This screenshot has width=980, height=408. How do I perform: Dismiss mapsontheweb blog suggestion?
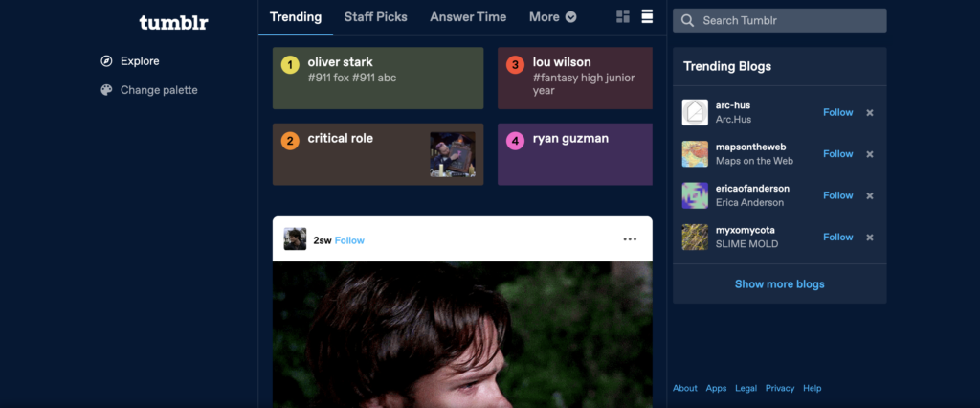tap(869, 154)
